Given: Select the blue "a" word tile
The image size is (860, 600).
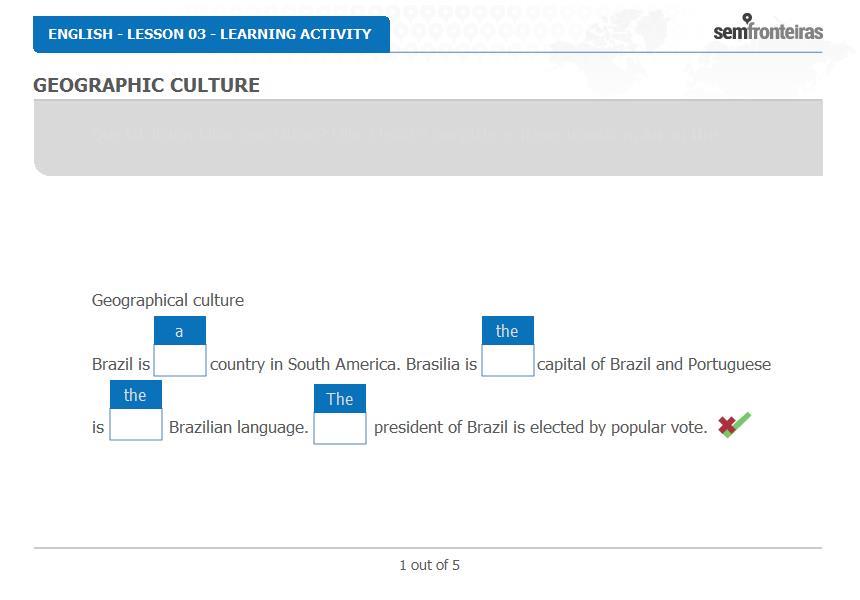Looking at the screenshot, I should click(179, 331).
